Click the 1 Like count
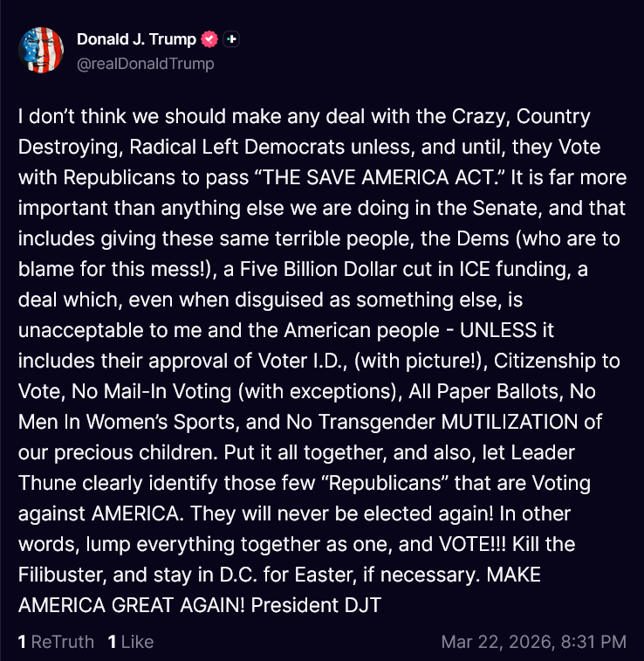Screen dimensions: 644x661 (131, 642)
